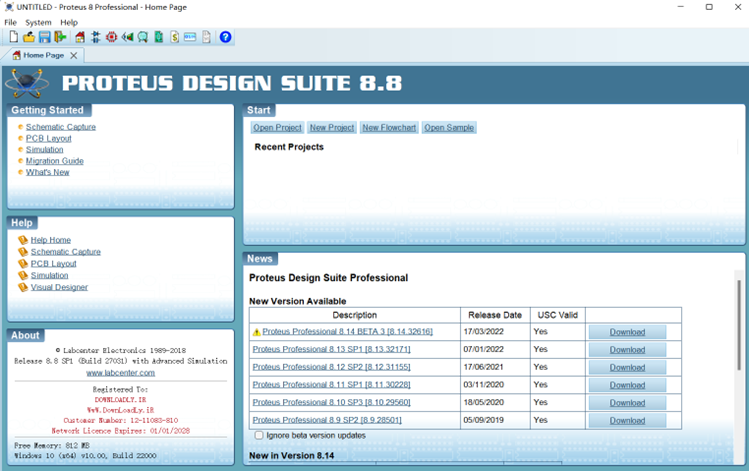This screenshot has width=749, height=471.
Task: Open Source Code binary digits icon
Action: pos(190,37)
